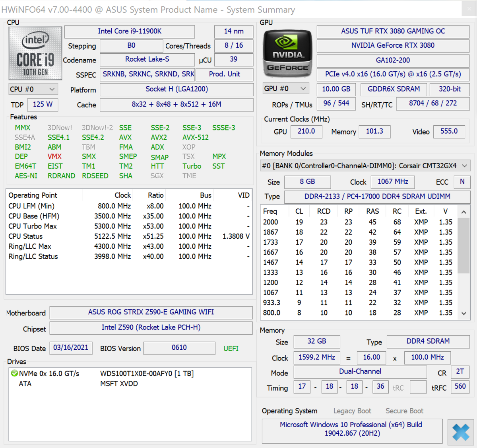Click the 10.00 GB VRAM size field
The width and height of the screenshot is (477, 448).
coord(336,89)
